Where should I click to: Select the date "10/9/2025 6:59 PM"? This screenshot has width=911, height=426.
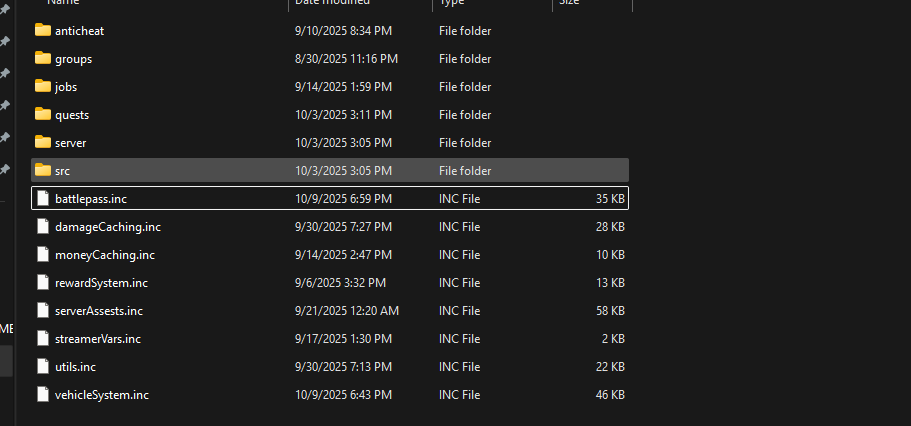pos(343,199)
